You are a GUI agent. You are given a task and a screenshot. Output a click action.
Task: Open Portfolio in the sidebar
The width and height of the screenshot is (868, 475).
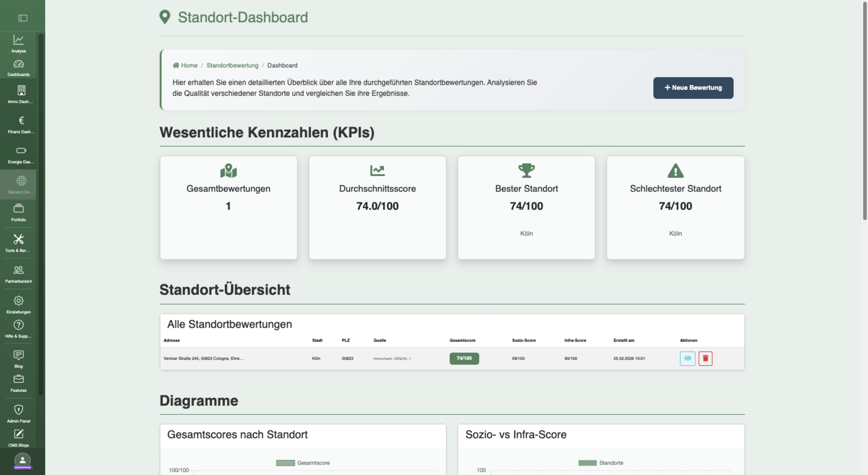point(18,213)
